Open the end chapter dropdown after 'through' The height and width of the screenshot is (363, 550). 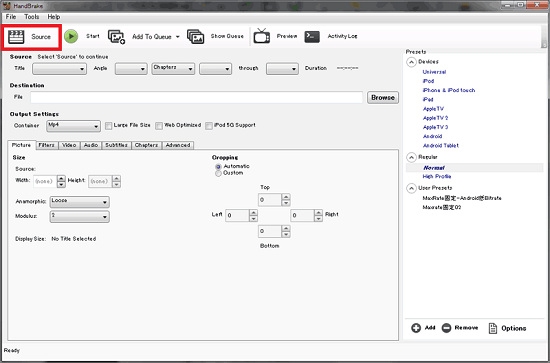coord(282,69)
